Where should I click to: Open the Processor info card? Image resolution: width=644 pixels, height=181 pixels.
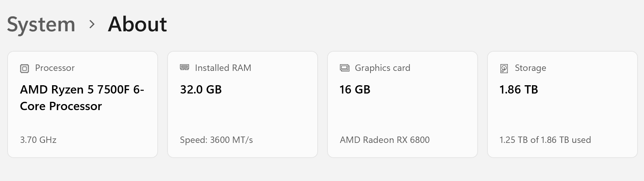click(x=83, y=104)
